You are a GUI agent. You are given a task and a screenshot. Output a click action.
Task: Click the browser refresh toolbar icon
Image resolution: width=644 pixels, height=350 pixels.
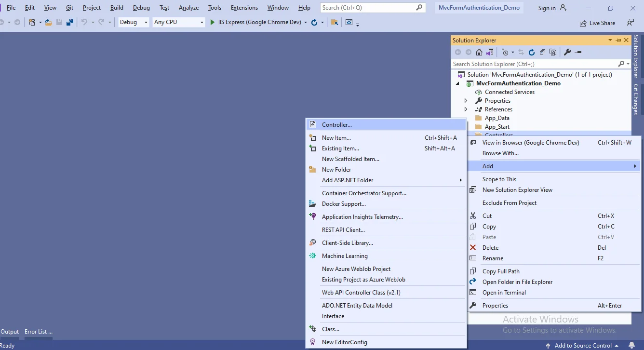pos(314,22)
